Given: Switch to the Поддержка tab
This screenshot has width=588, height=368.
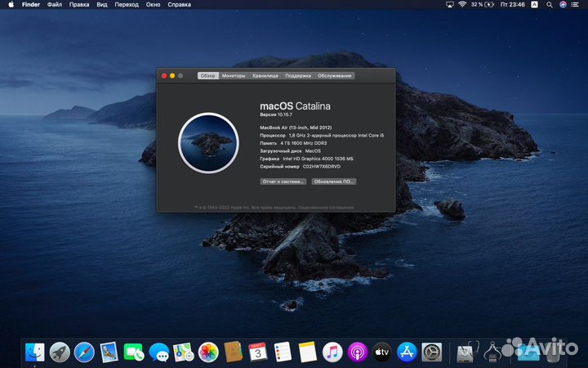Looking at the screenshot, I should click(x=298, y=75).
